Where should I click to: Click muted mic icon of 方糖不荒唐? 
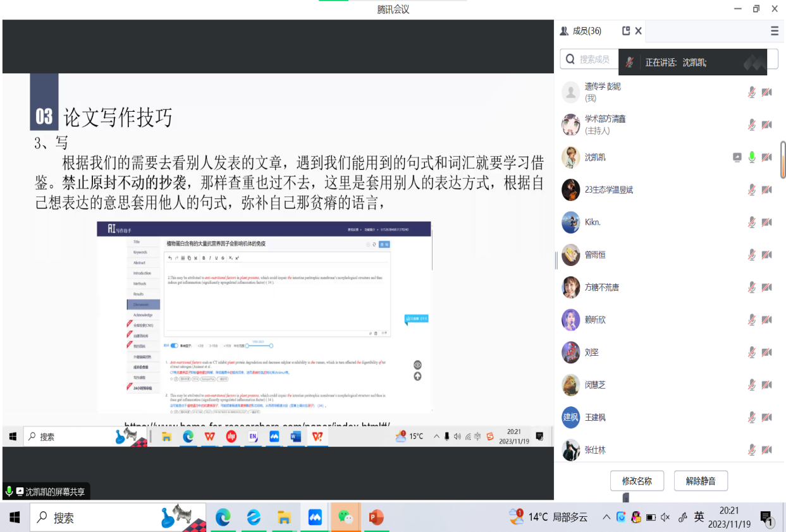pyautogui.click(x=751, y=287)
